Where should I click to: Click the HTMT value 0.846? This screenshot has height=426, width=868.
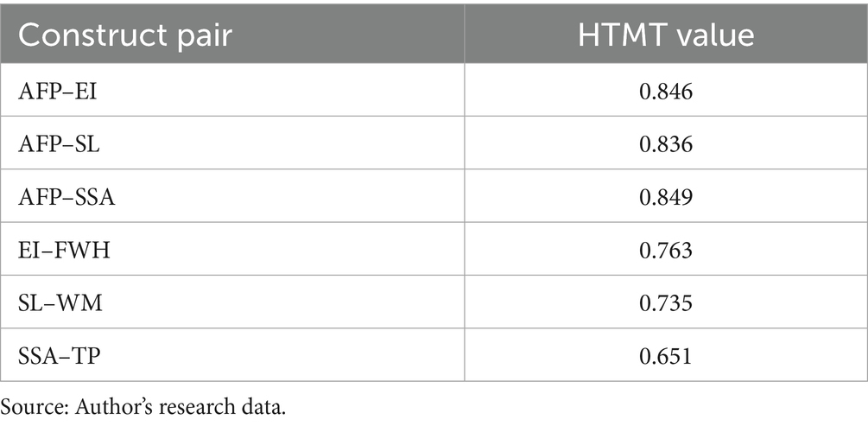[x=665, y=91]
